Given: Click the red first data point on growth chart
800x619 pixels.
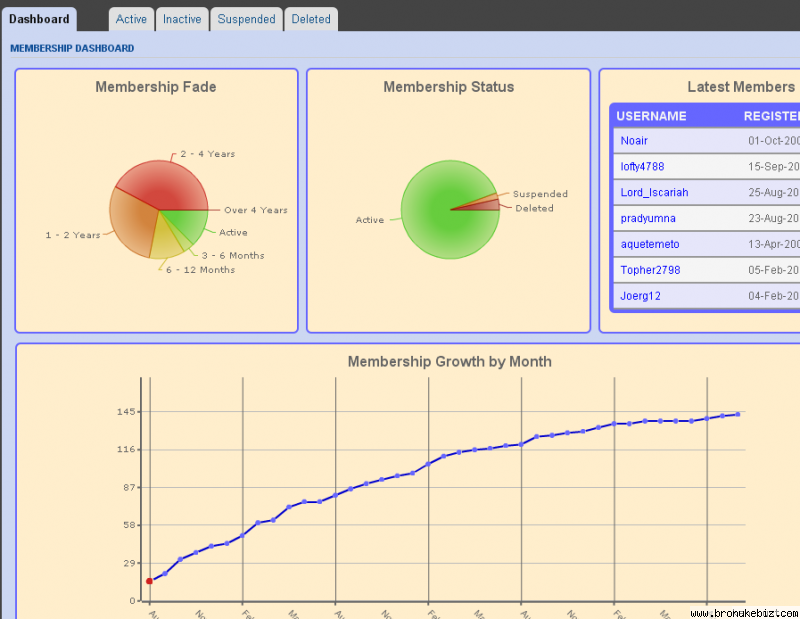Looking at the screenshot, I should pyautogui.click(x=150, y=581).
